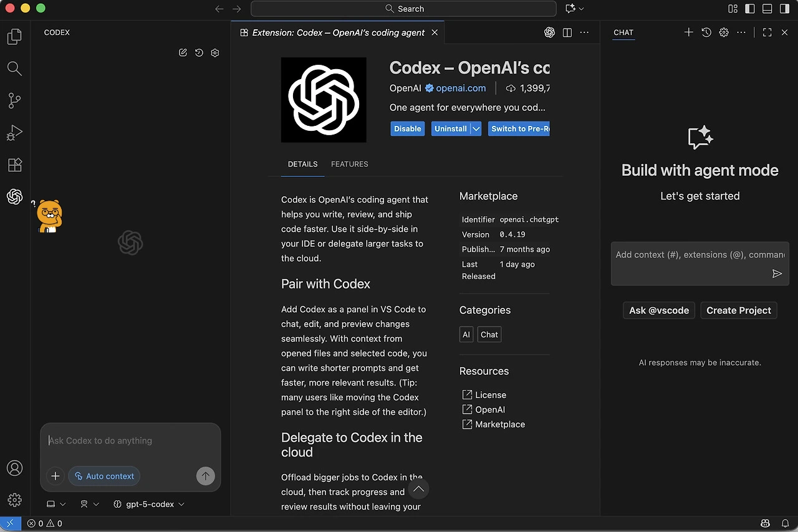This screenshot has height=532, width=798.
Task: Close the Chat panel
Action: 784,32
